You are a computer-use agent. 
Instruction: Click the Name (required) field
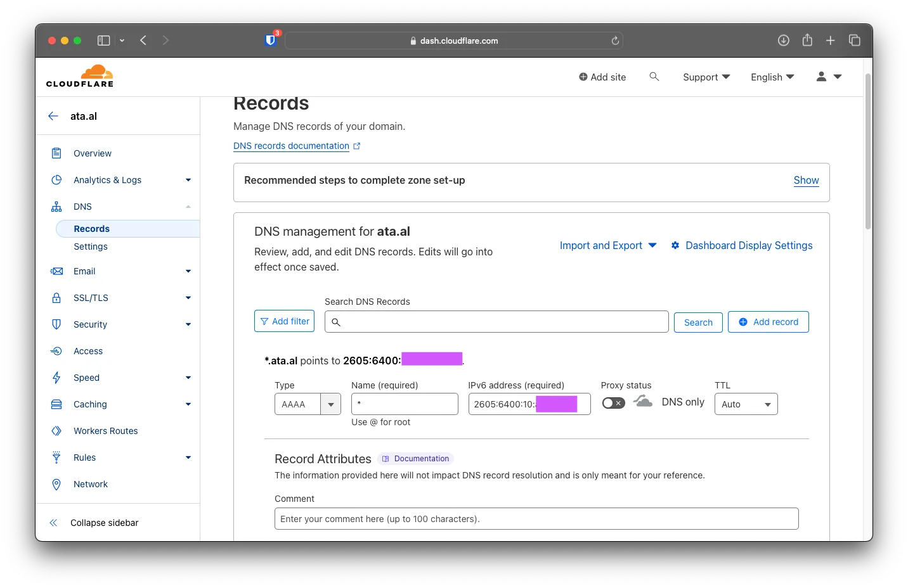pos(405,404)
